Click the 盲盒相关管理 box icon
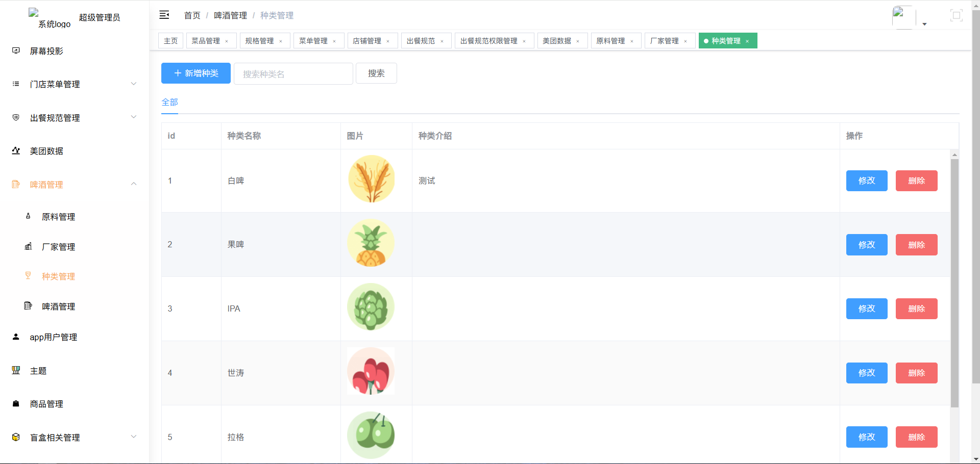980x464 pixels. pos(16,437)
